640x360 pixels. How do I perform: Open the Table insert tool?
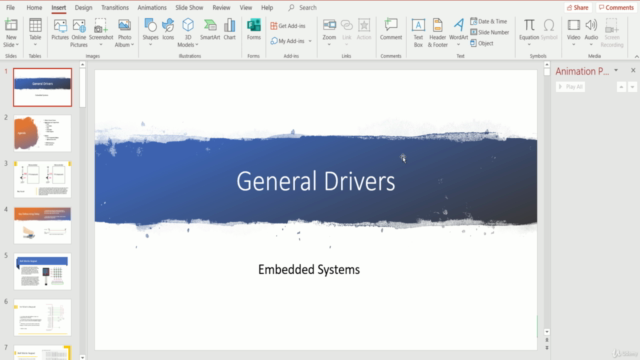[35, 33]
